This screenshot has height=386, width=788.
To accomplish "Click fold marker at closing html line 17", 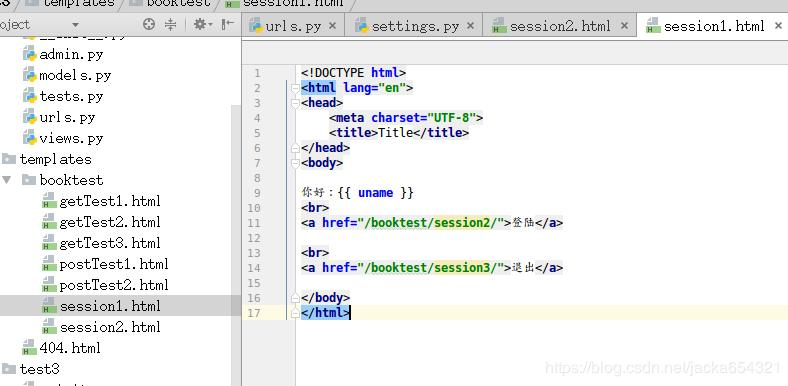I will tap(296, 313).
